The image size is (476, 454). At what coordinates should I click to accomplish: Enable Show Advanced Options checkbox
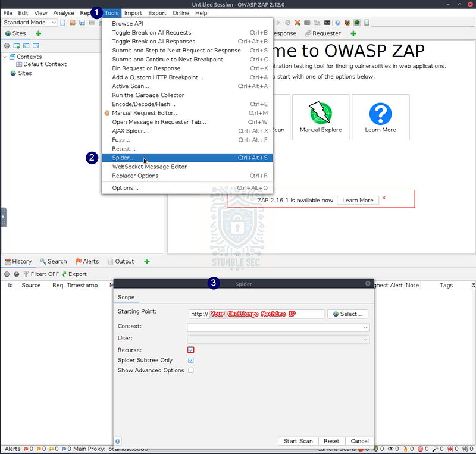tap(190, 371)
